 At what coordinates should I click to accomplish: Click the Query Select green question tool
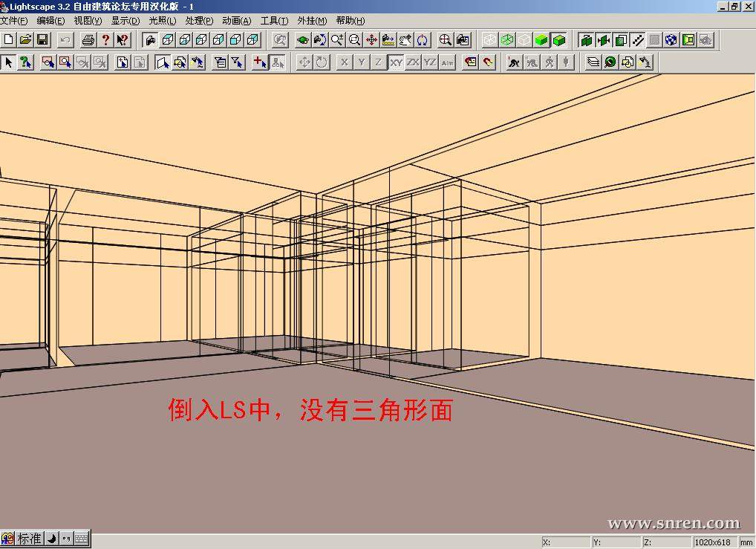coord(25,62)
